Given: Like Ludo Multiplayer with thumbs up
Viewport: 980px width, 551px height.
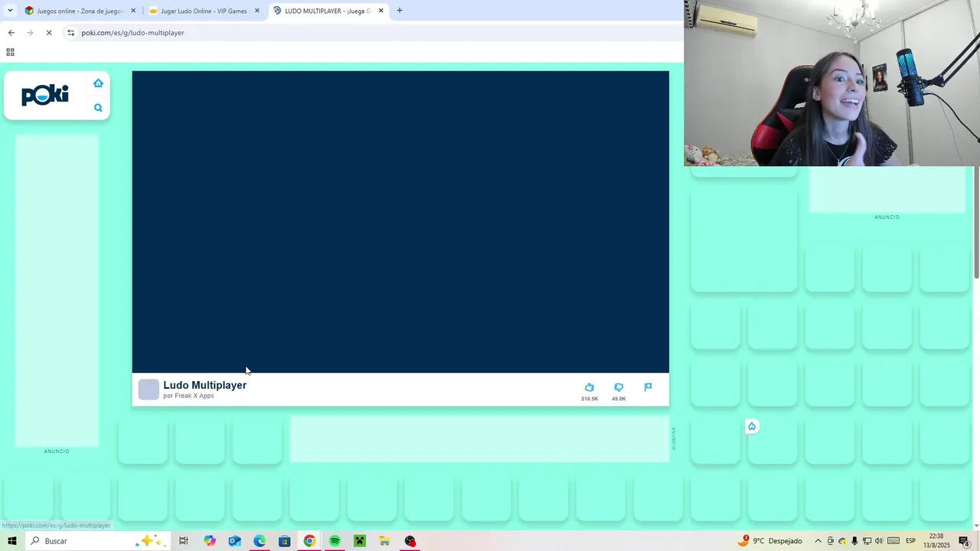Looking at the screenshot, I should point(590,387).
